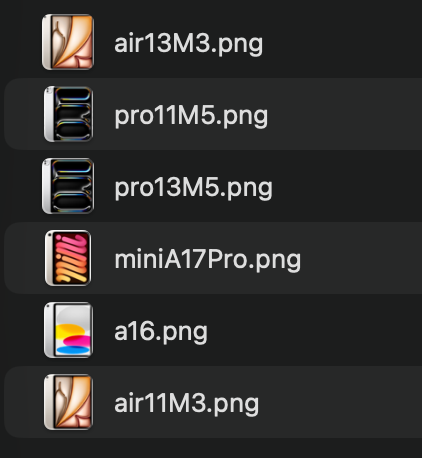This screenshot has width=422, height=458.
Task: Select the a16.png colorful iPad thumbnail
Action: click(x=68, y=330)
